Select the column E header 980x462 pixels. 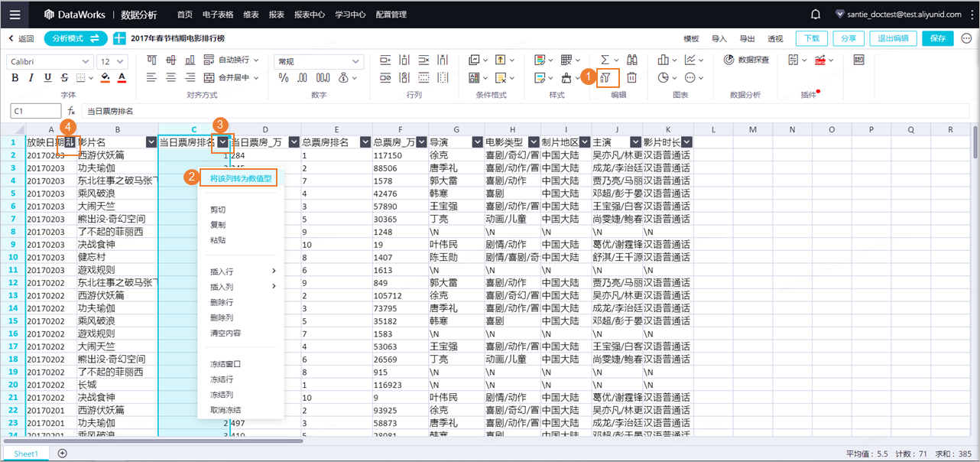(336, 129)
